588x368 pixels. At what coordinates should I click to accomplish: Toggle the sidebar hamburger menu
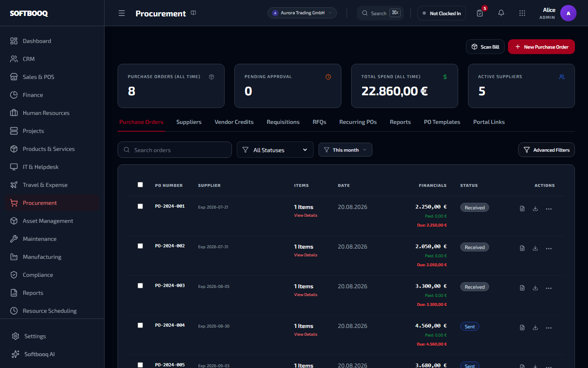122,13
